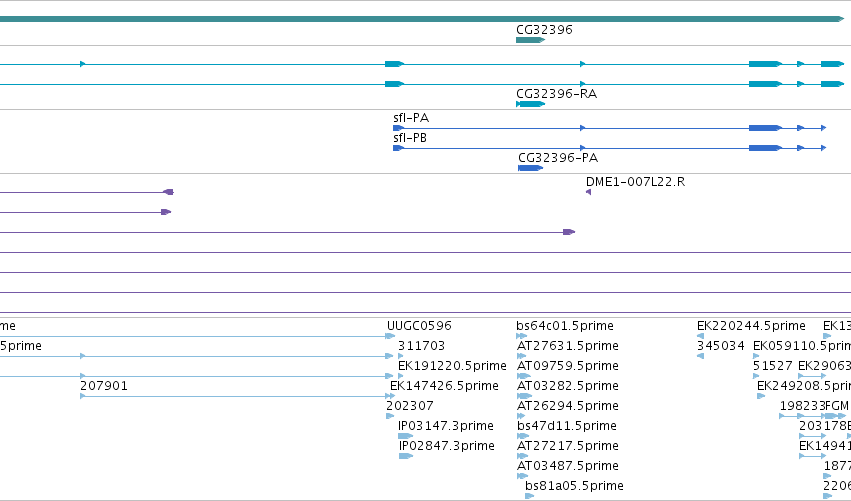Image resolution: width=851 pixels, height=501 pixels.
Task: Click the CG32396 gene label
Action: [x=544, y=30]
